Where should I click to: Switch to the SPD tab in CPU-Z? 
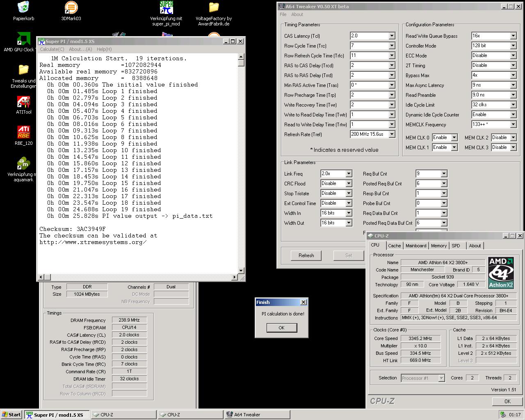point(456,246)
